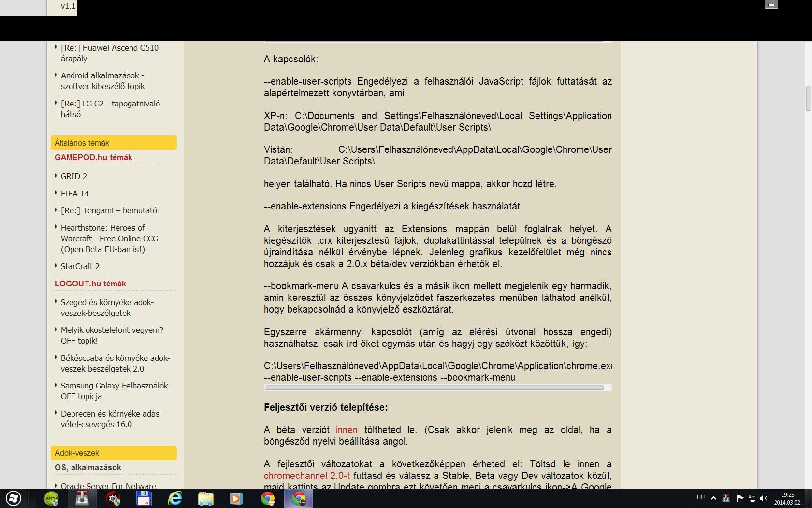The image size is (812, 508).
Task: Open the HU keyboard language selector
Action: 701,497
